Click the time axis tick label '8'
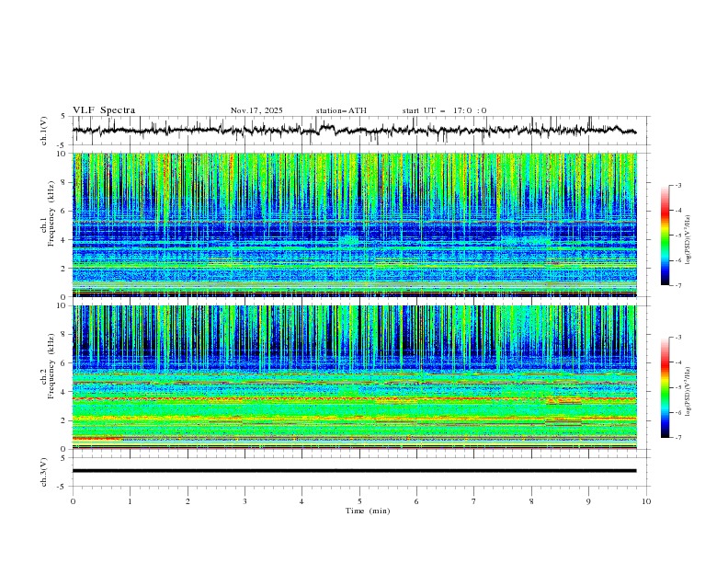Viewport: 728px width, 563px height. [531, 501]
